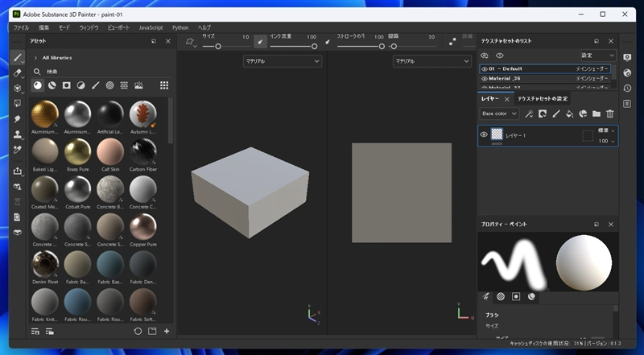Select the Paint brush tool in left toolbar
644x355 pixels.
17,57
